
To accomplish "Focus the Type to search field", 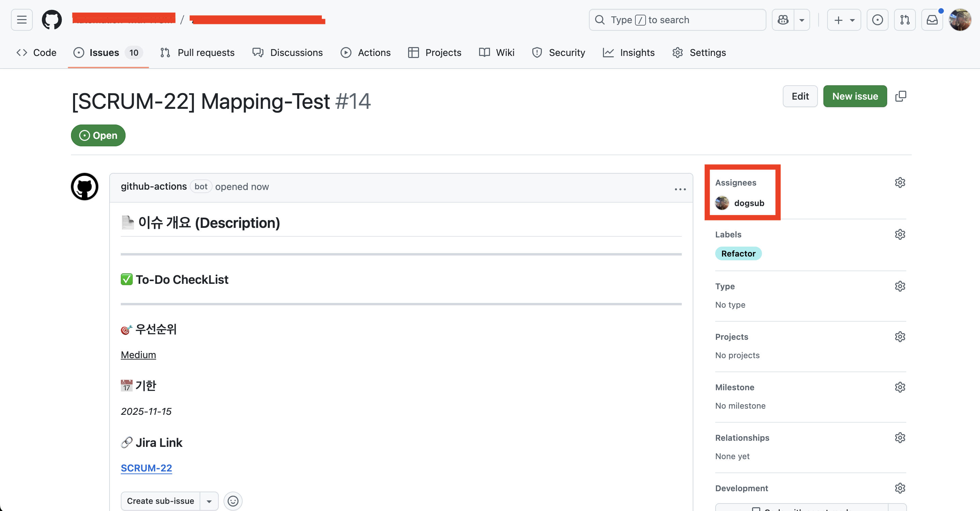I will pos(677,20).
